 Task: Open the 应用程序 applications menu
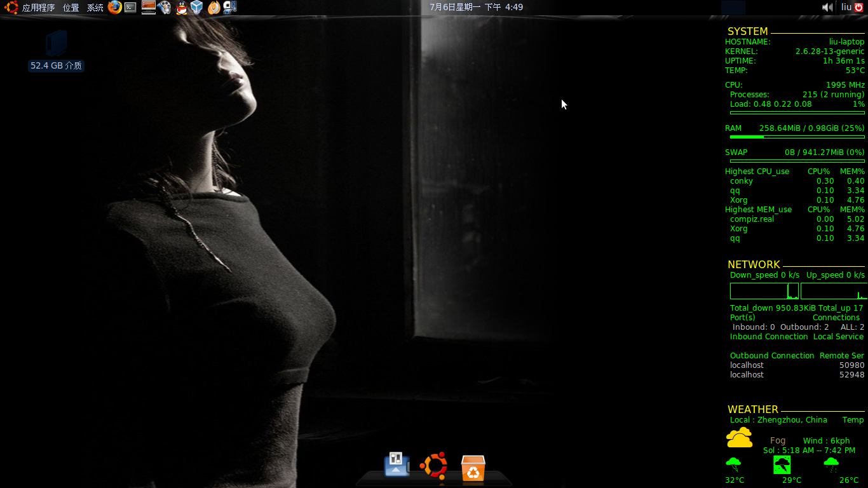pos(38,8)
